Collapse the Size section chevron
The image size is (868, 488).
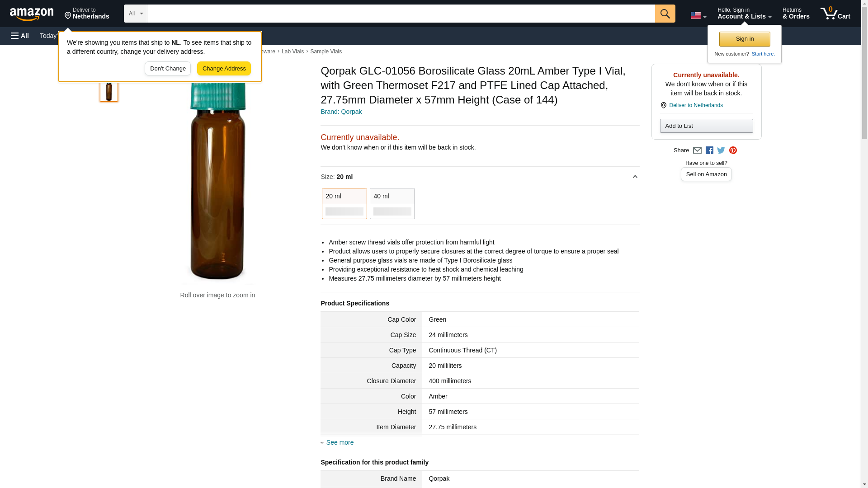[x=635, y=177]
